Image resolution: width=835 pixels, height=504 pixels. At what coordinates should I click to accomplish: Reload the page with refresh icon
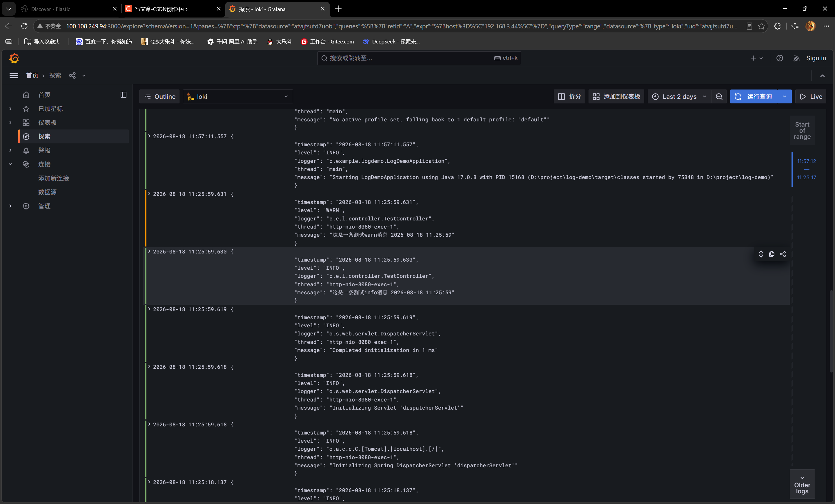24,26
